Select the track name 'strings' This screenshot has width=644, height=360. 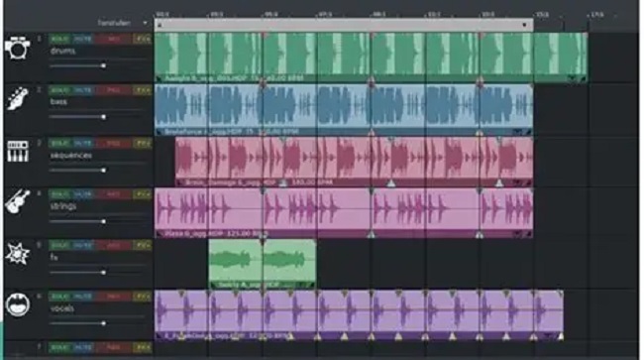point(63,206)
